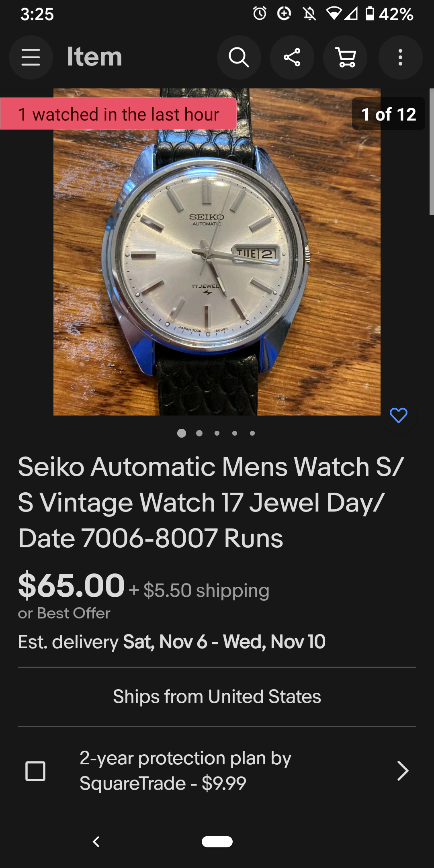Tap the Android back arrow
Screen dimensions: 434x868
[x=96, y=841]
